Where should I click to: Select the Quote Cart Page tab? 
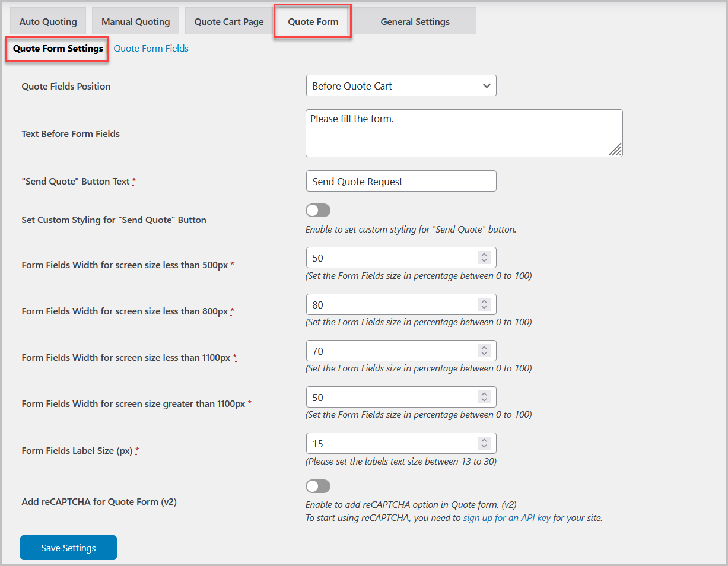pyautogui.click(x=228, y=21)
